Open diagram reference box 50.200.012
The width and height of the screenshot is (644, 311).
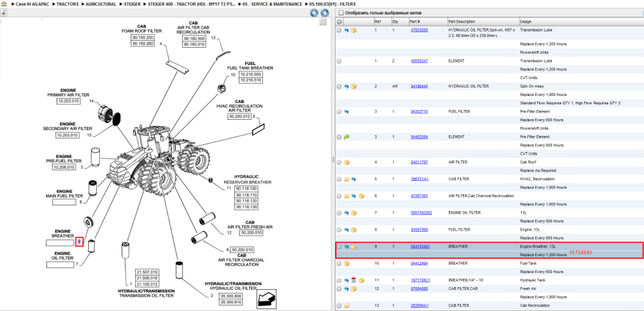point(239,117)
